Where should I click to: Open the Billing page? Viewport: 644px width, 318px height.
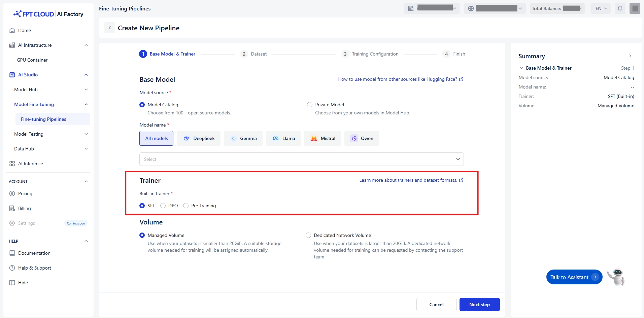coord(24,208)
